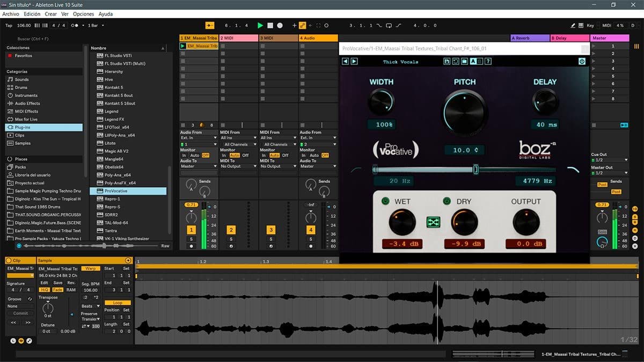Click the sample Edit button
This screenshot has width=644, height=362.
coord(45,283)
